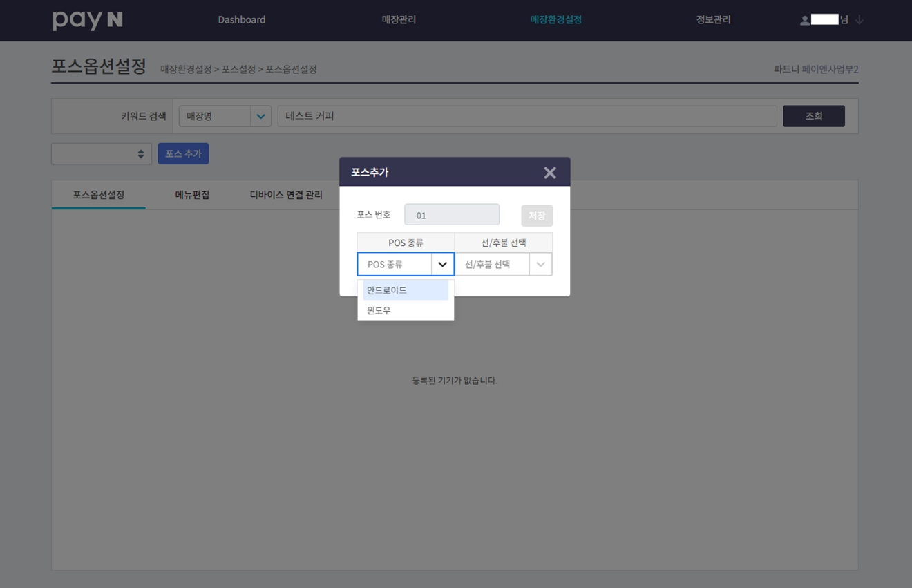Click the 포스 번호 label
This screenshot has height=588, width=912.
374,214
